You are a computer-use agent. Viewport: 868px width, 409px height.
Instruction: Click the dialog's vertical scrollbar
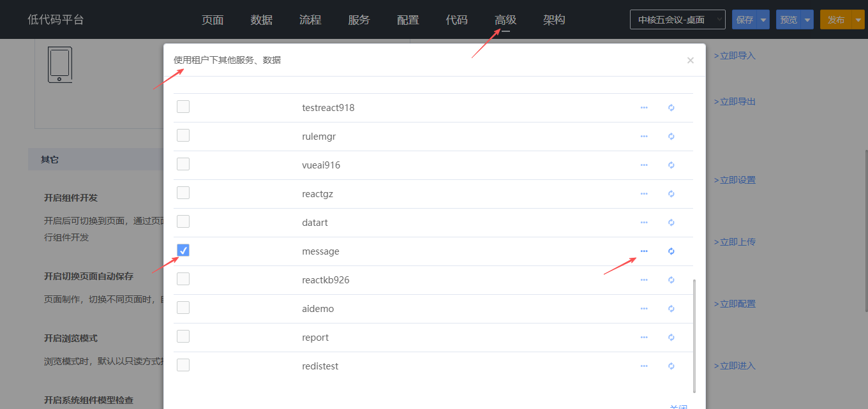pyautogui.click(x=694, y=335)
